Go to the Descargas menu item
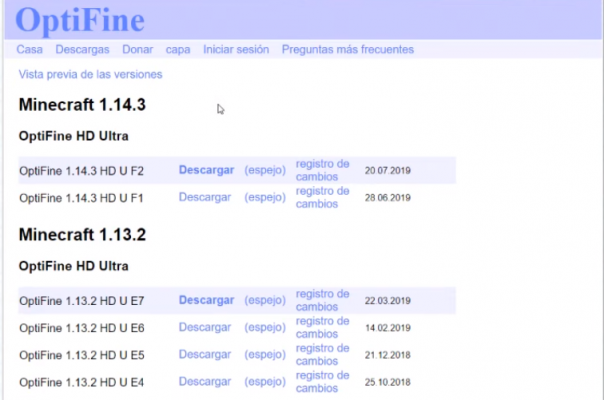 82,49
